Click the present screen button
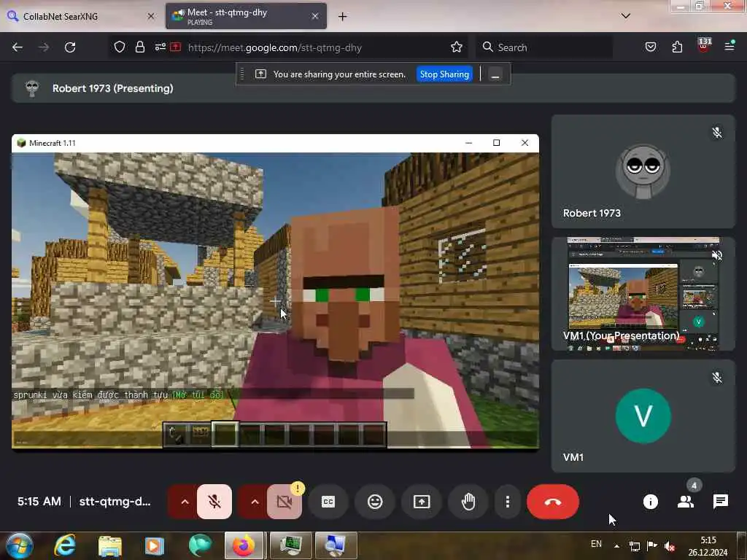This screenshot has height=560, width=747. [x=422, y=502]
